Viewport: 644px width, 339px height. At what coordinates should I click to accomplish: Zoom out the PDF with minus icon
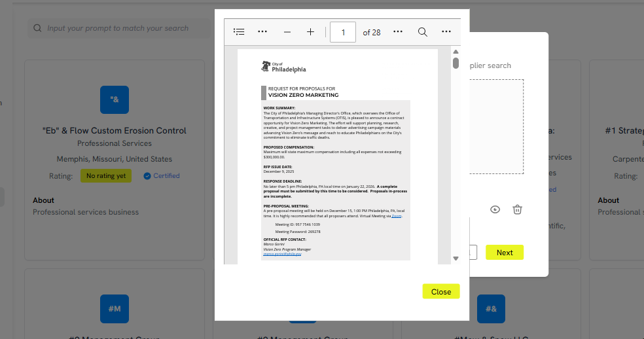[287, 32]
